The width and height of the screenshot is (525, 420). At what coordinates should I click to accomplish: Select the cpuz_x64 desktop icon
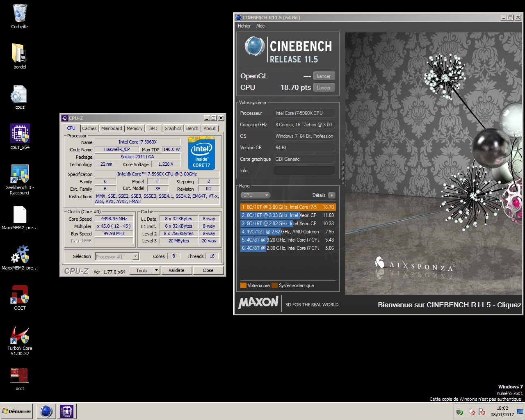[x=20, y=134]
